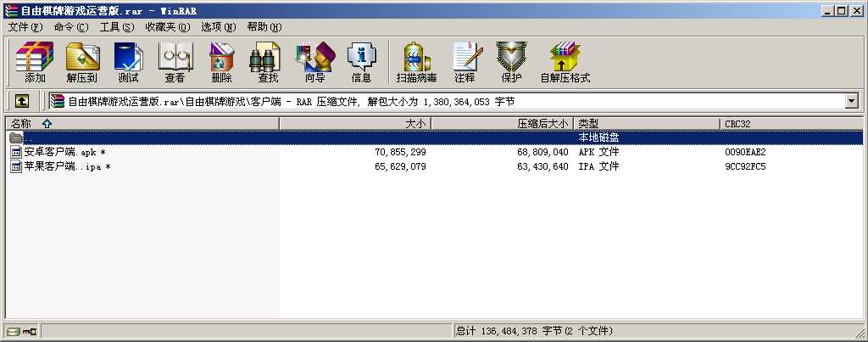This screenshot has width=868, height=342.
Task: Click packed size 68,809,040
Action: coord(543,152)
